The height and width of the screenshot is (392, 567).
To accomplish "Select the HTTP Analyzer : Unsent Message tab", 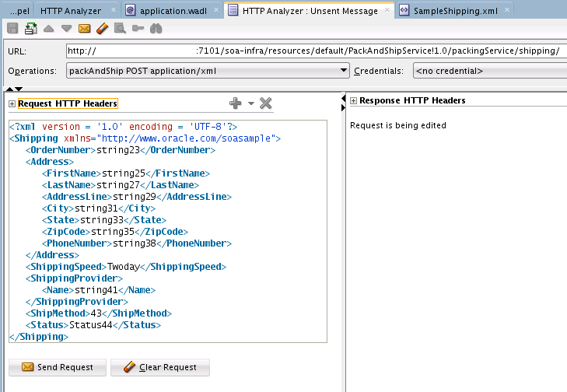I will (310, 11).
